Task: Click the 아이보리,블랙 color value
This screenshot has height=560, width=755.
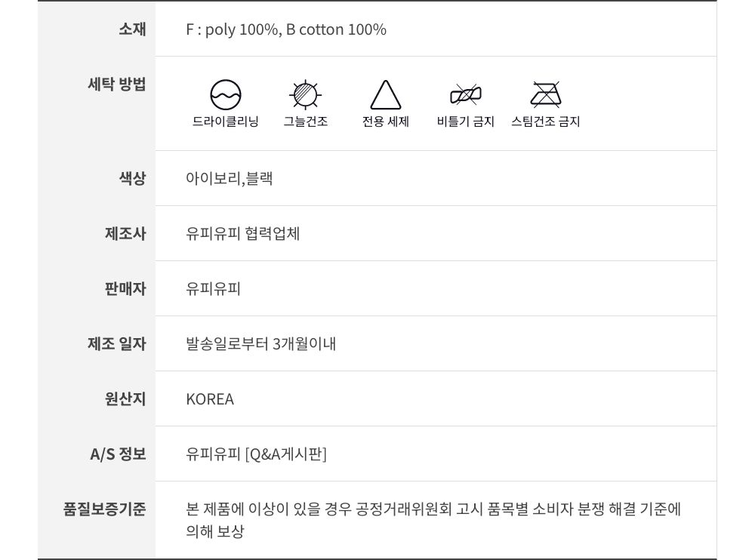Action: tap(230, 179)
